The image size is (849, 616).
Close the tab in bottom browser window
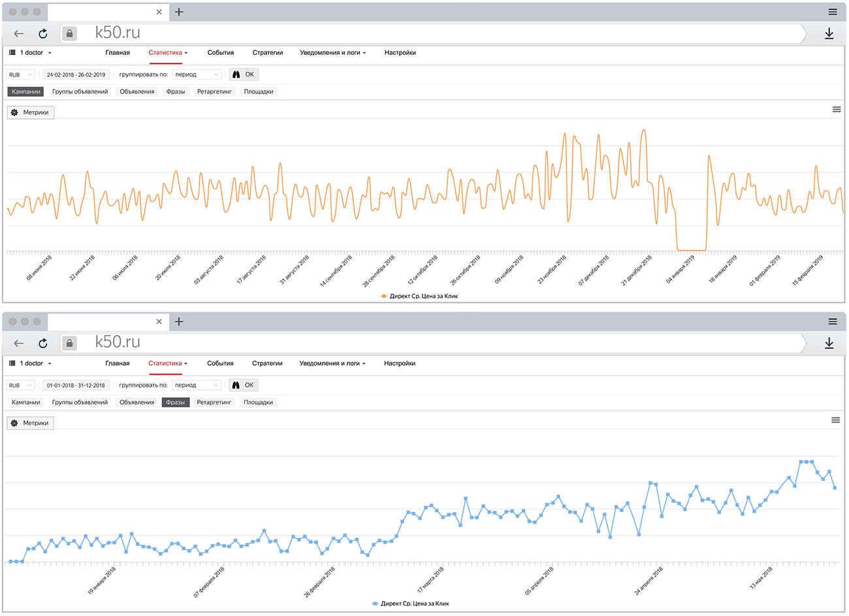point(159,321)
